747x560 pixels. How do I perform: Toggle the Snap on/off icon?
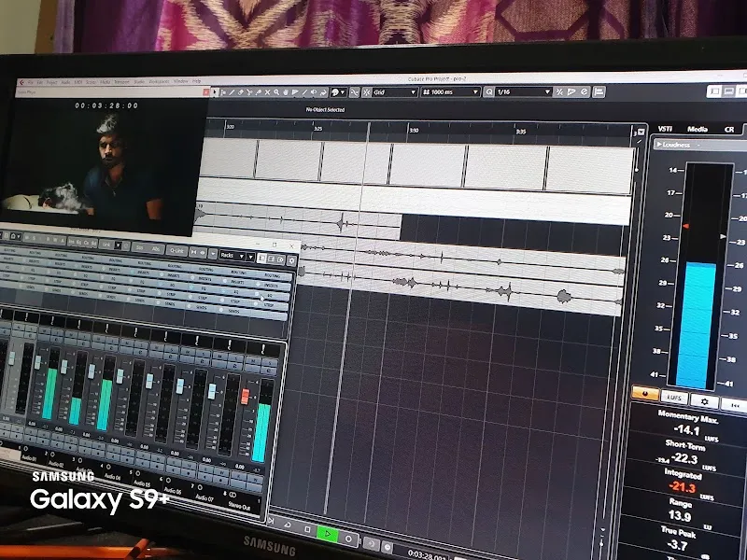pyautogui.click(x=367, y=92)
